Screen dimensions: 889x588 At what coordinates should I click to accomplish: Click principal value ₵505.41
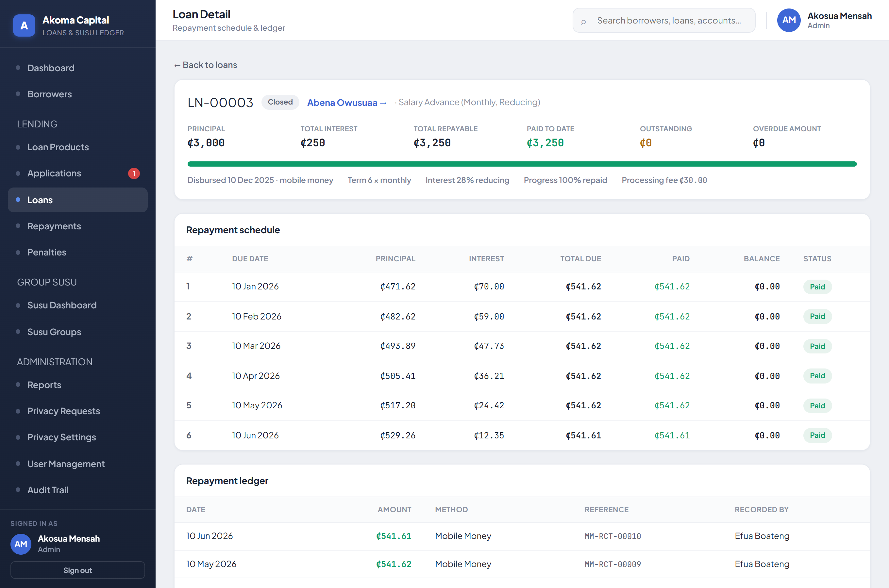398,376
